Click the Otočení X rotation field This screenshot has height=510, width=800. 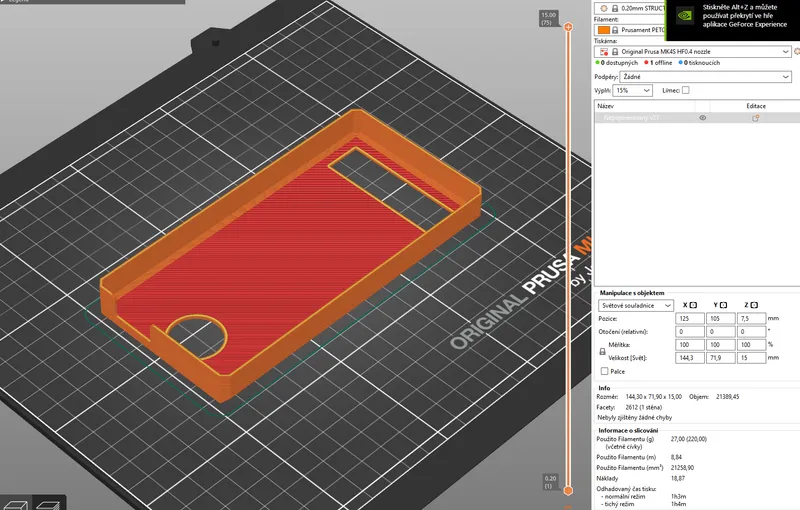(690, 332)
